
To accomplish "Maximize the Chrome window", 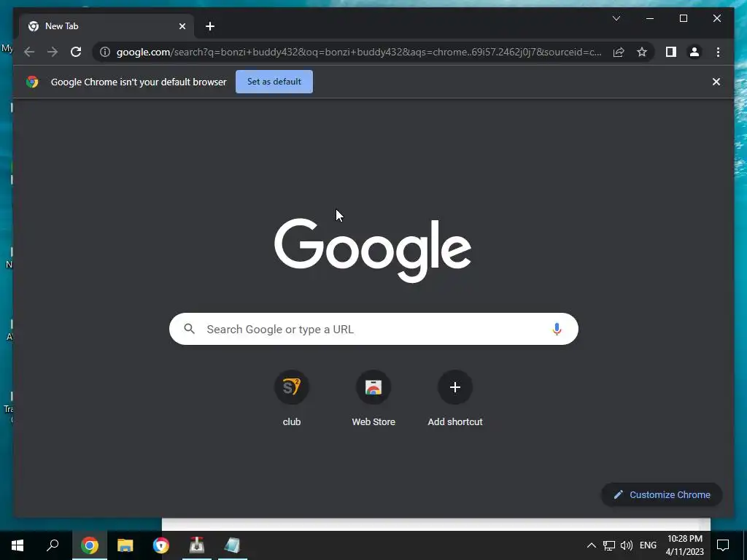I will tap(683, 18).
